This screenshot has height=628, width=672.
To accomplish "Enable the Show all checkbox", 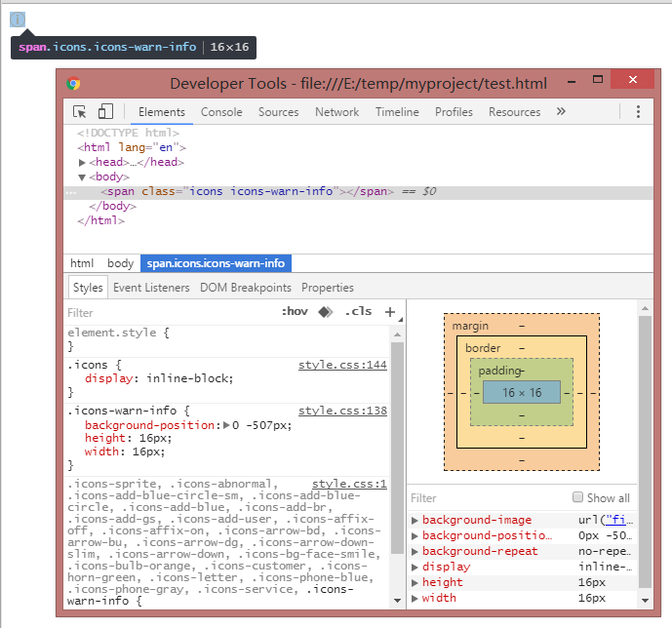I will point(578,497).
